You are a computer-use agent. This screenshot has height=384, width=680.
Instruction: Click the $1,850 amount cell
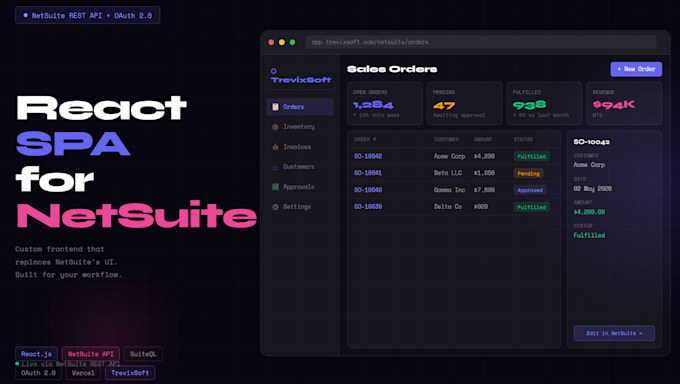pyautogui.click(x=484, y=173)
